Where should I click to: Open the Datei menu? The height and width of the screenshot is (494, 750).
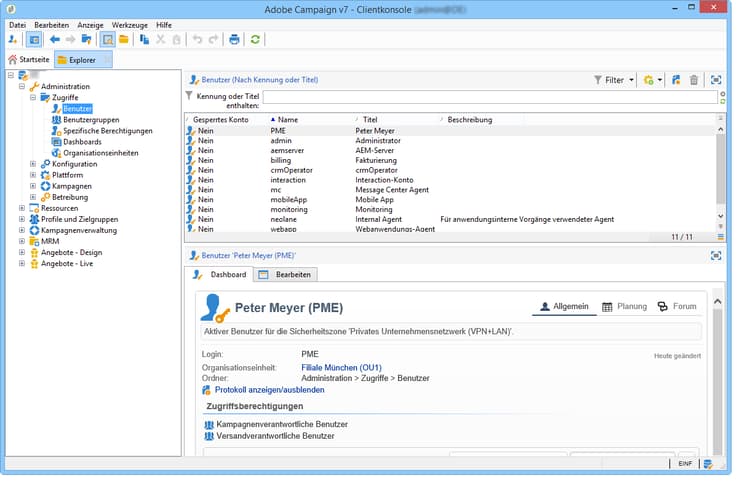18,25
